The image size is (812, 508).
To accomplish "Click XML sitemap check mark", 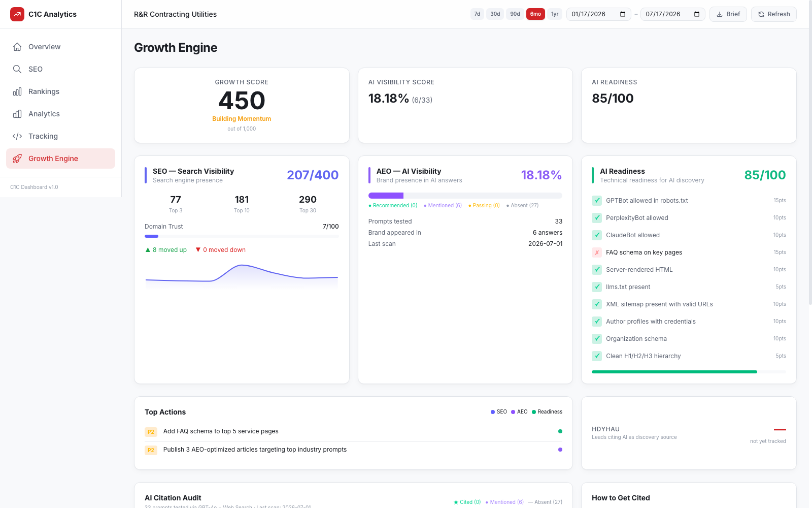I will 597,304.
